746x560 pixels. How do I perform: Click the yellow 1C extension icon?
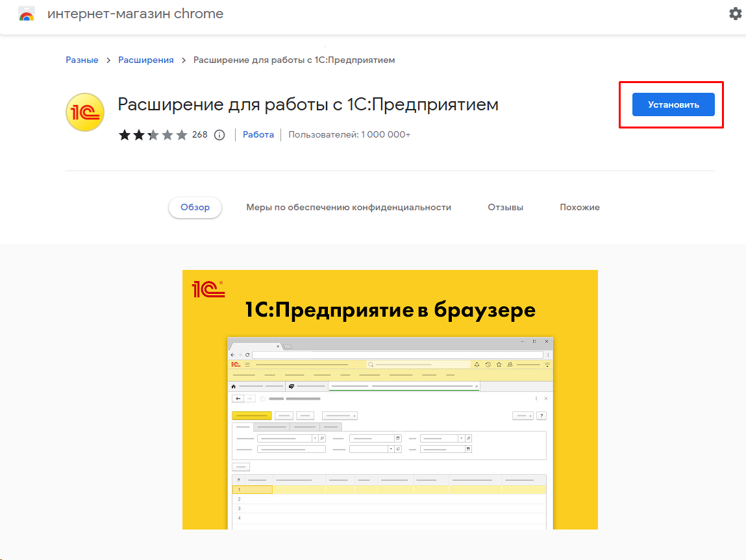85,112
